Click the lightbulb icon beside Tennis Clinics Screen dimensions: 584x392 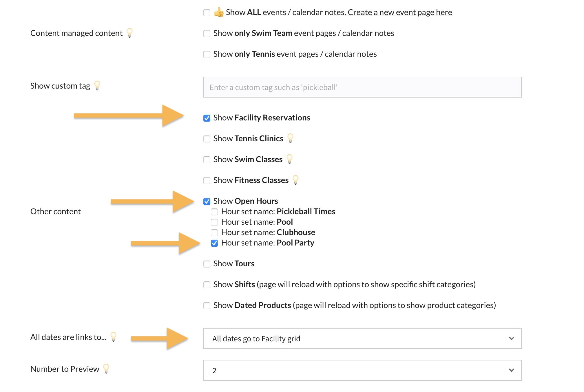[290, 138]
